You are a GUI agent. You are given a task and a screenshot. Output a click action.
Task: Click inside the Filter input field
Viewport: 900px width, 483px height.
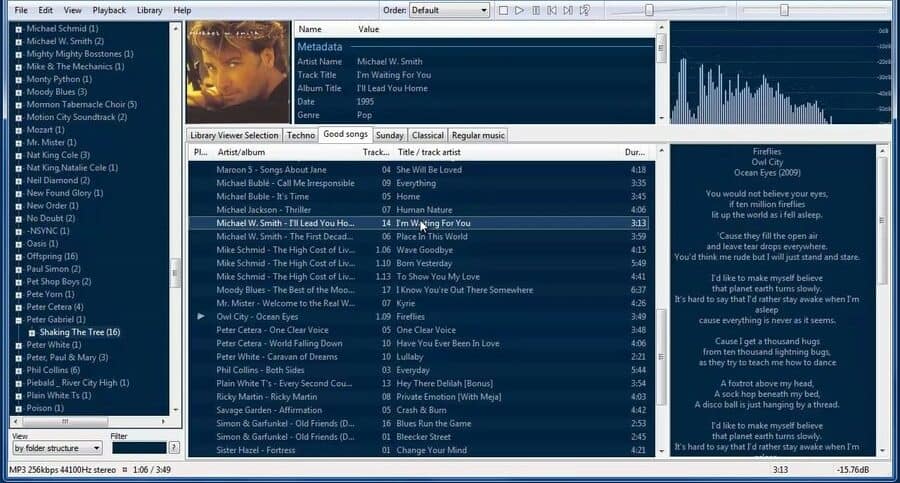139,448
